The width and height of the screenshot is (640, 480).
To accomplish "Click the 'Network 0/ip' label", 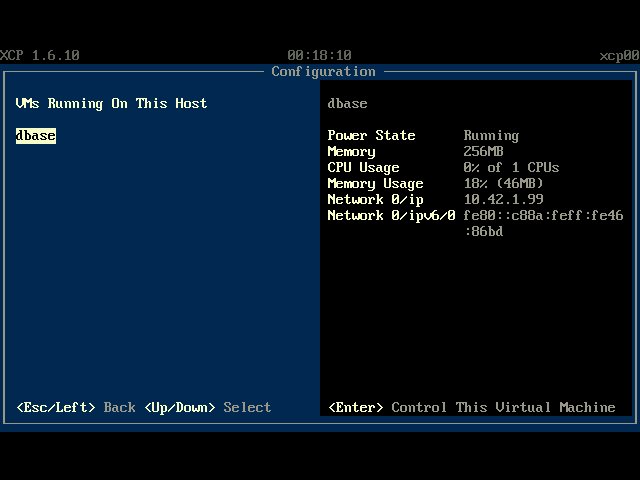I will click(x=376, y=200).
